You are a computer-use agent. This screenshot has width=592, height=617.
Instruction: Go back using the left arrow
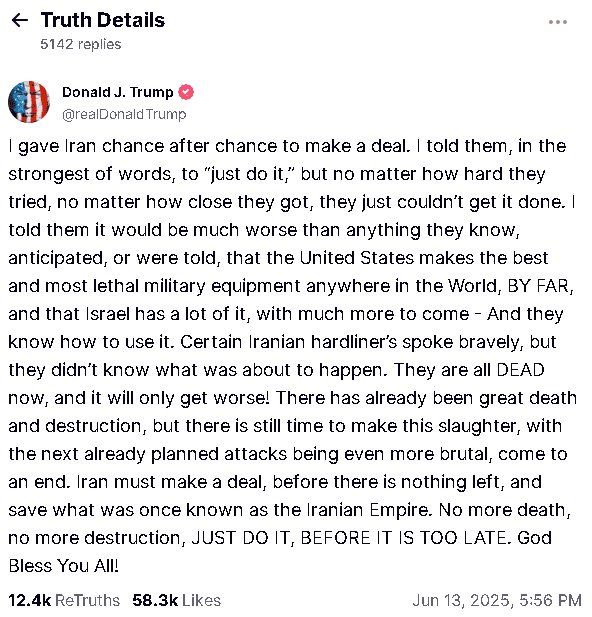(x=20, y=20)
